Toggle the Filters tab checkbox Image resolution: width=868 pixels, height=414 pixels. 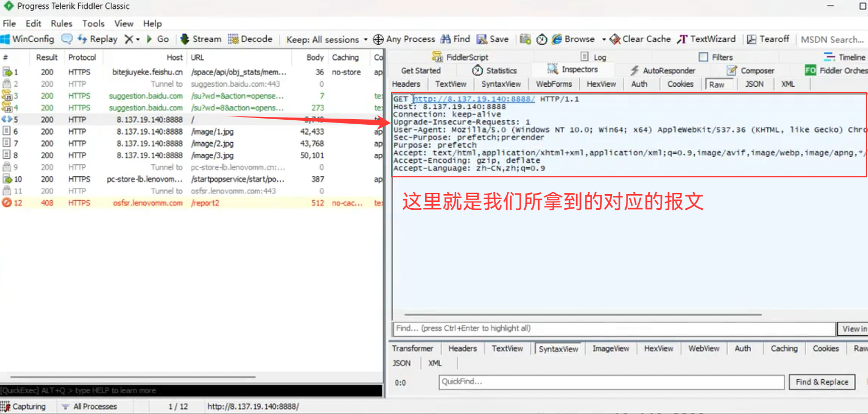click(704, 57)
